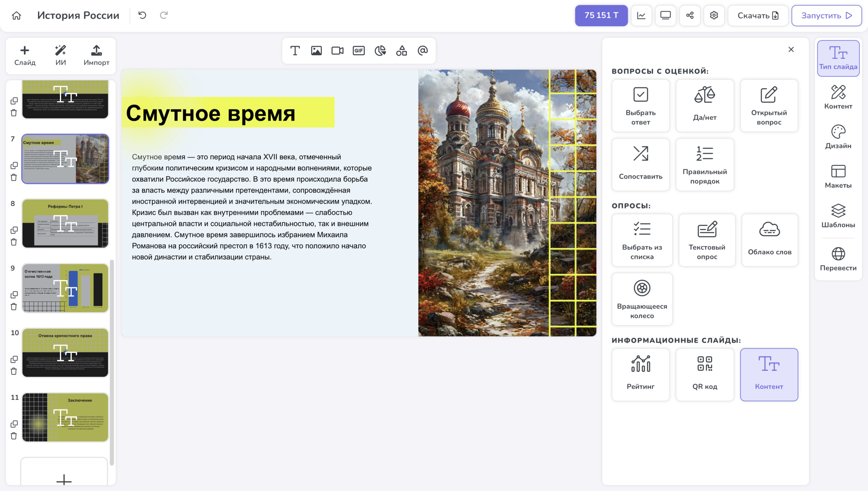The height and width of the screenshot is (491, 868).
Task: Open the share icon in the header
Action: [690, 15]
